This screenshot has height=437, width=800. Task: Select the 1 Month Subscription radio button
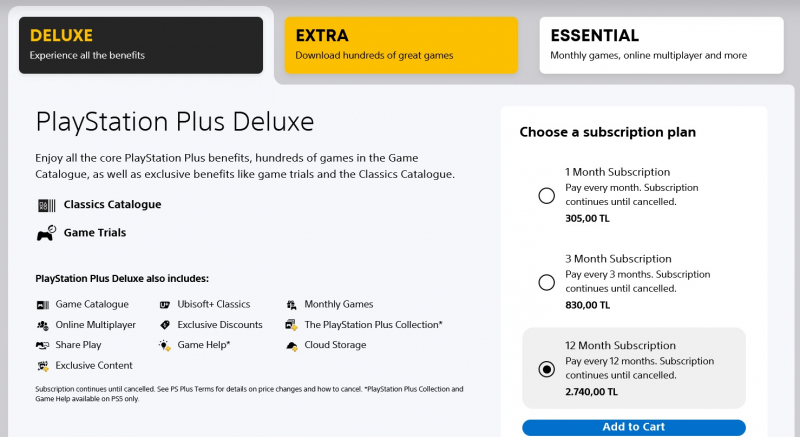546,196
